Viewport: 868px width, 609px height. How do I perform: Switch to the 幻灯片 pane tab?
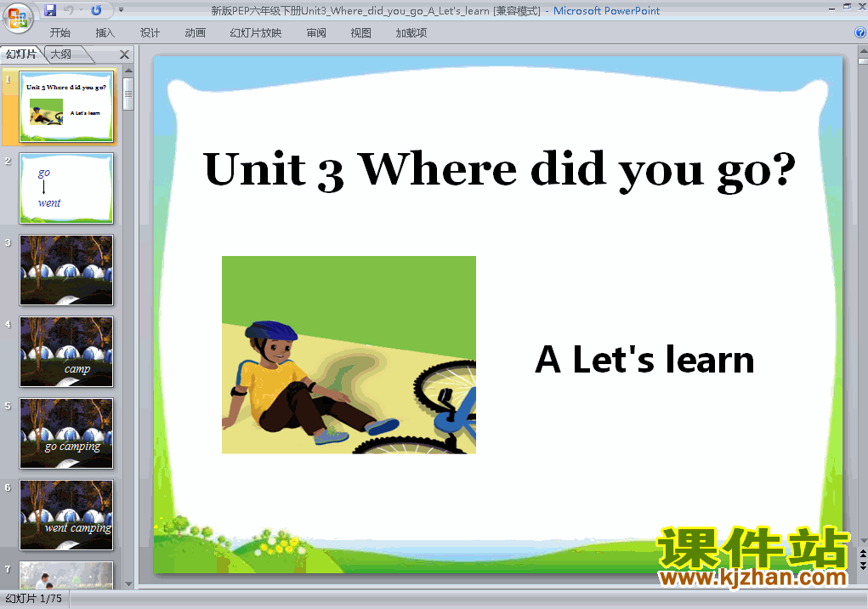tap(21, 54)
